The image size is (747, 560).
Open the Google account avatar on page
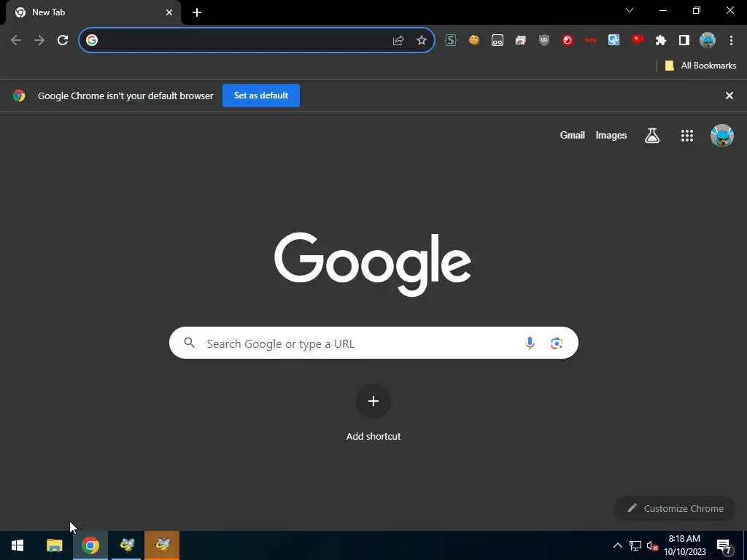coord(721,136)
